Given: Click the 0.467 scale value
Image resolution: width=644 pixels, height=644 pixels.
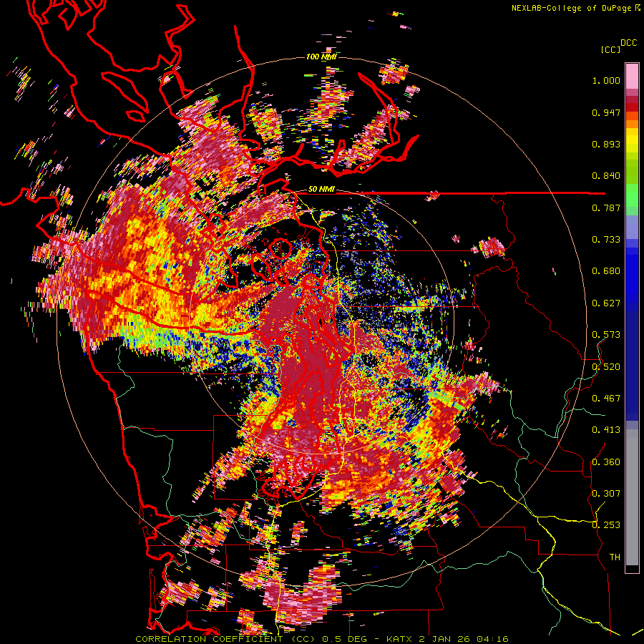Looking at the screenshot, I should click(606, 399).
